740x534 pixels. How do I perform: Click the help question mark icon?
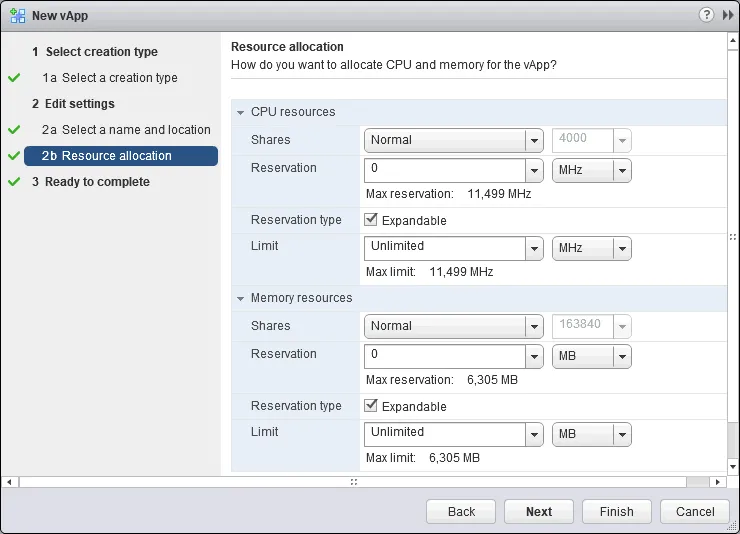tap(706, 15)
